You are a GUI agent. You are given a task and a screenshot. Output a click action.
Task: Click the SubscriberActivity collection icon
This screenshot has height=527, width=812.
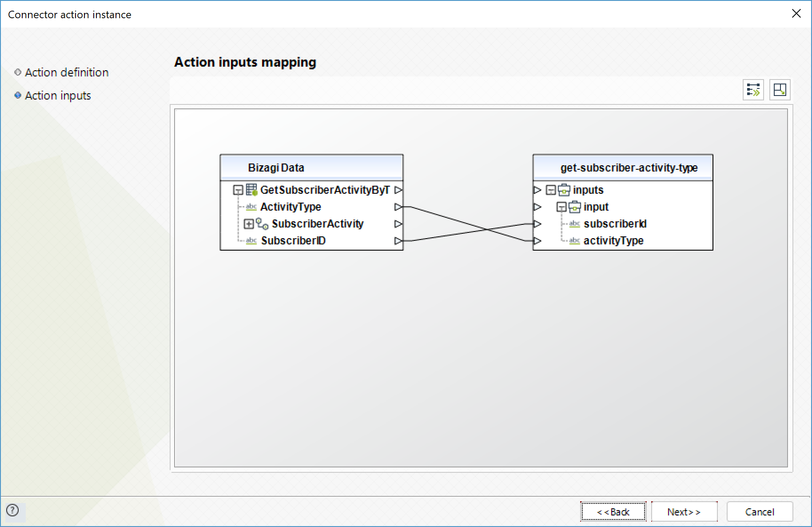(x=262, y=224)
